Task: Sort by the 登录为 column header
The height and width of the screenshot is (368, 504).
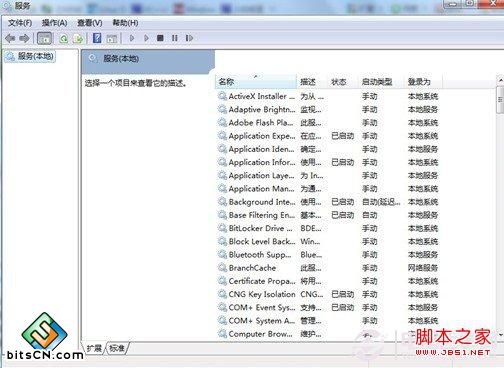Action: point(423,82)
